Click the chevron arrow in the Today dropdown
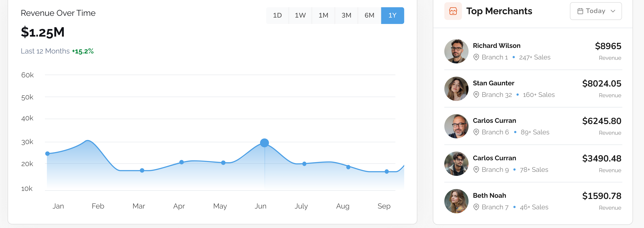This screenshot has width=644, height=228. pyautogui.click(x=613, y=11)
